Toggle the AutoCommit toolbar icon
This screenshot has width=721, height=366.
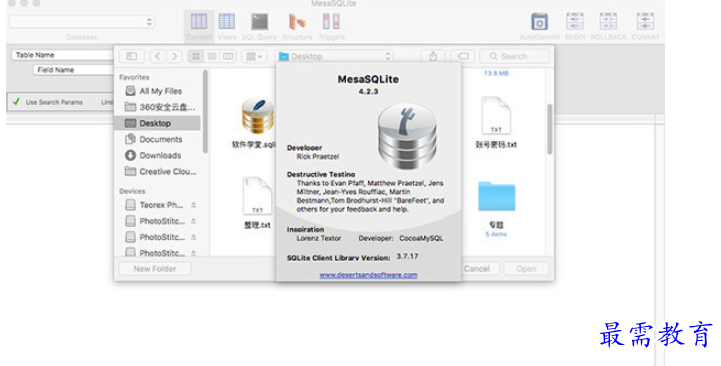(x=539, y=26)
